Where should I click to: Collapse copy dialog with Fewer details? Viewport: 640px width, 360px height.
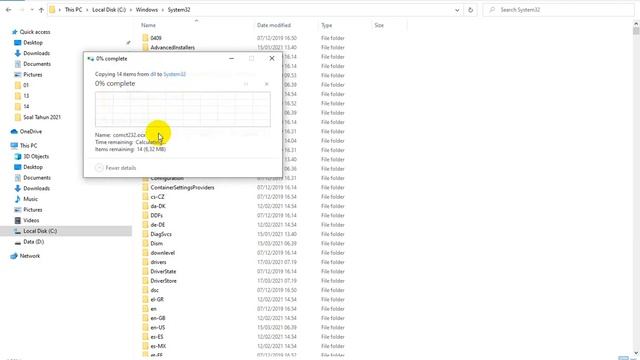[x=116, y=168]
